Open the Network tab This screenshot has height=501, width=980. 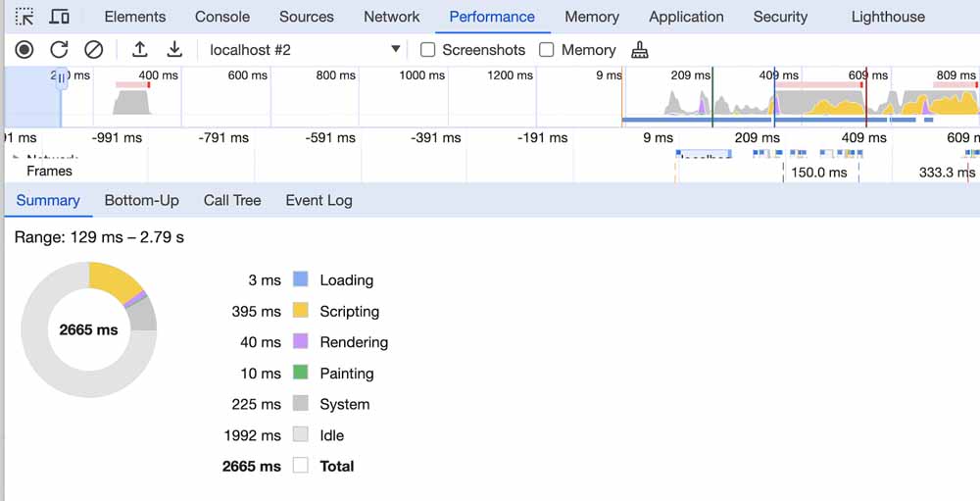click(392, 17)
